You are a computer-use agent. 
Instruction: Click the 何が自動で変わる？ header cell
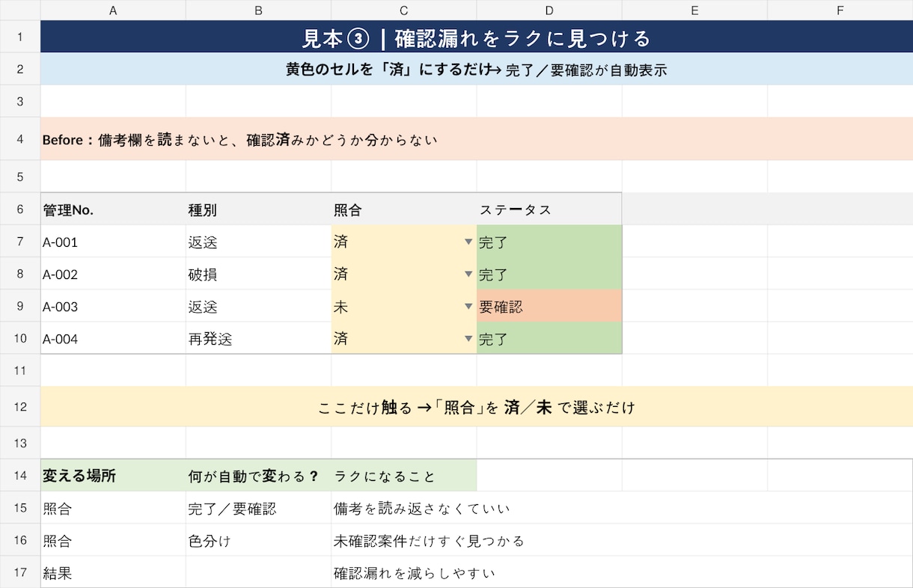258,476
